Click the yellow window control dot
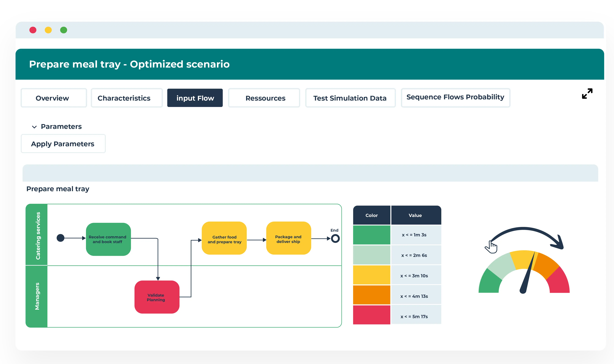The height and width of the screenshot is (364, 614). [48, 30]
